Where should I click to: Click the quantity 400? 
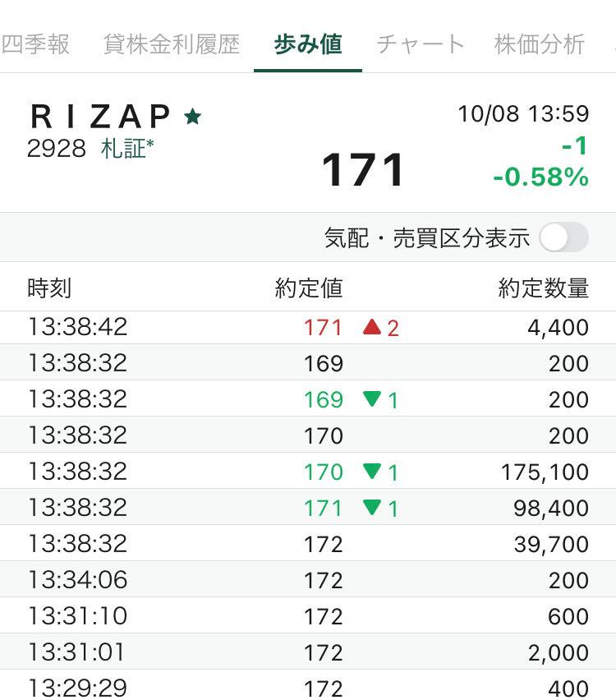568,688
